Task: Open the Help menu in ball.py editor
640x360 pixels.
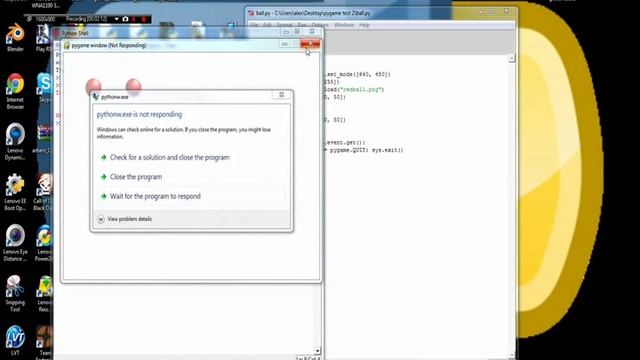Action: click(364, 25)
